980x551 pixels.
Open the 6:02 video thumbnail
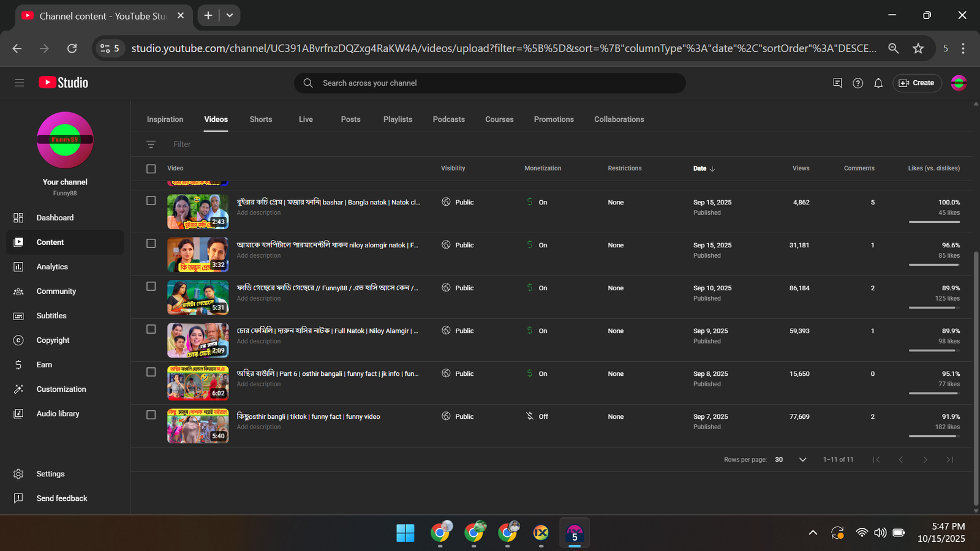click(x=198, y=383)
